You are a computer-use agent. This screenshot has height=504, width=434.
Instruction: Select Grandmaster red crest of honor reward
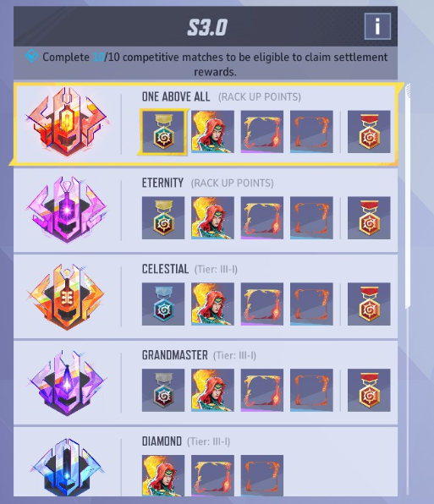tap(369, 390)
